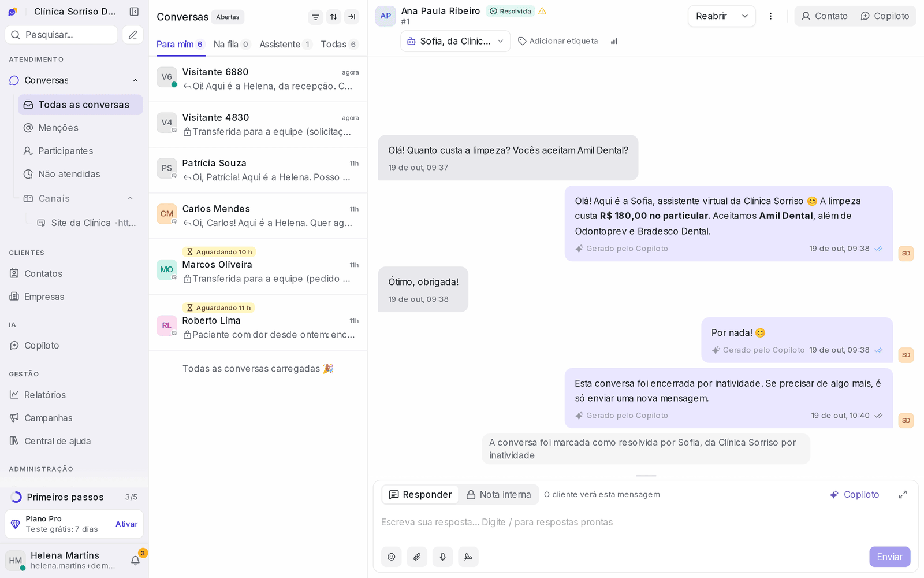This screenshot has width=924, height=578.
Task: Ask Copiloto in reply box
Action: [855, 495]
